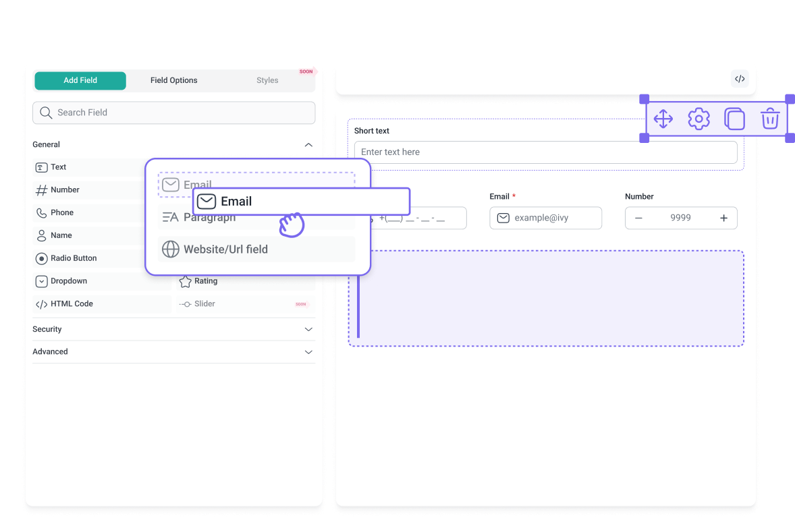Open field settings via the gear icon
Viewport: 795px width, 532px height.
pos(698,119)
